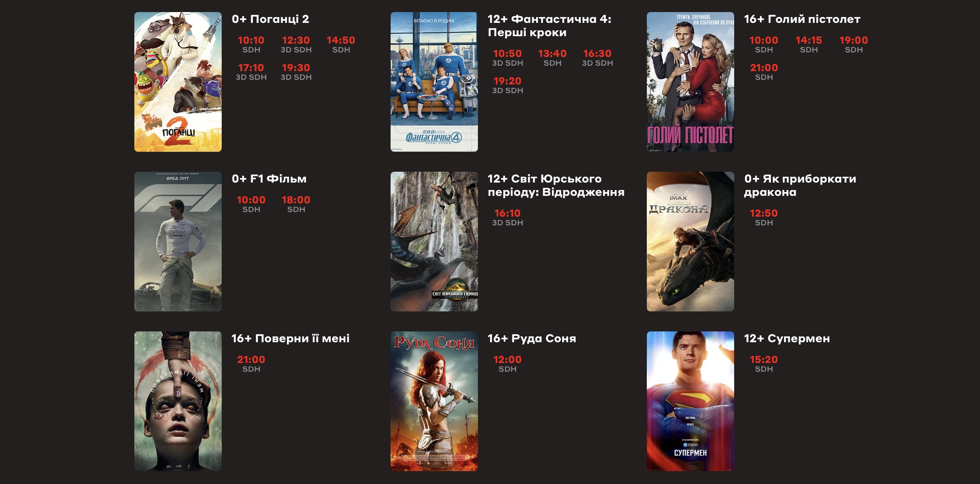980x484 pixels.
Task: Choose the 12:50 SDH dragon movie session
Action: (764, 217)
